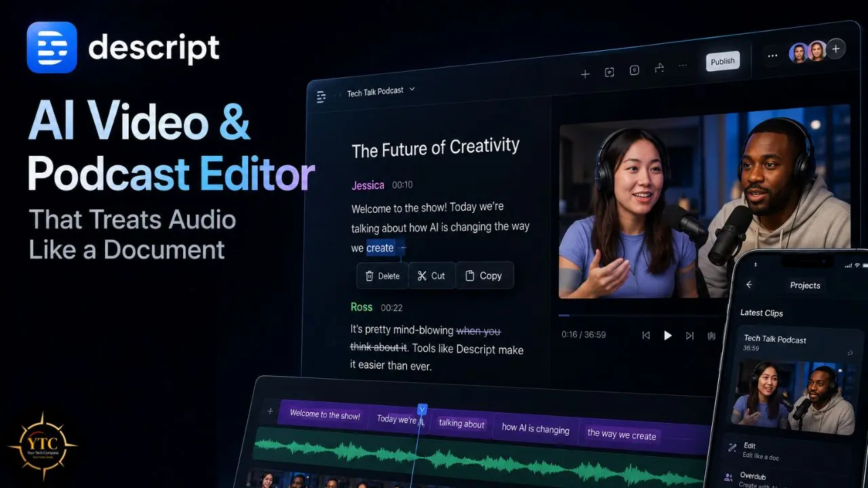Screen dimensions: 868x488
Task: Choose Cut in the selection popup
Action: pyautogui.click(x=431, y=275)
